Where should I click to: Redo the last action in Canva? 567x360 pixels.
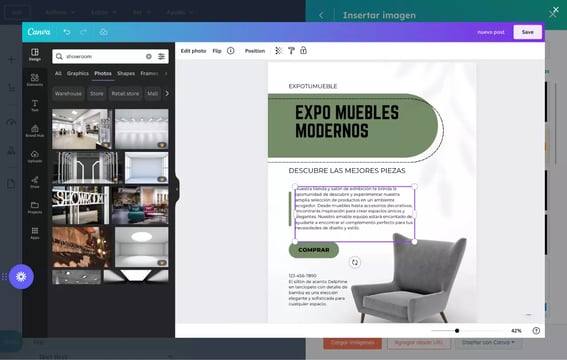pos(84,32)
